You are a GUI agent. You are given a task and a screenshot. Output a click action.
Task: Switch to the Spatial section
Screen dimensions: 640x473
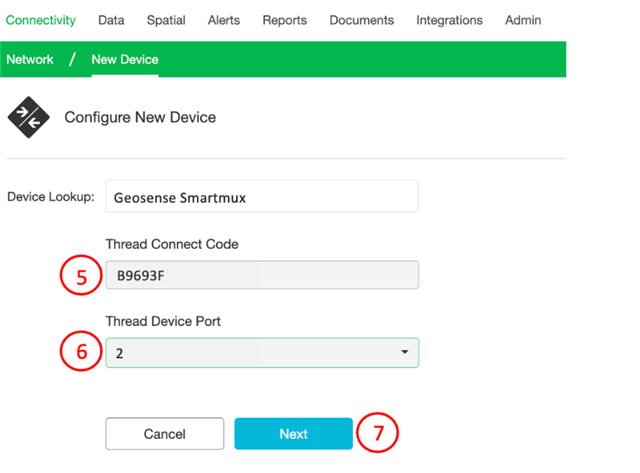[166, 20]
